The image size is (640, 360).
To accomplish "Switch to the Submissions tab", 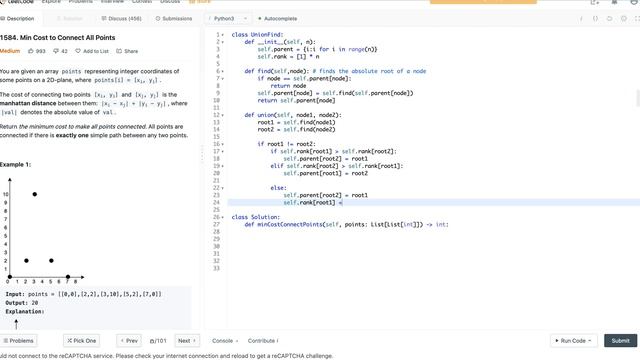I will pos(174,19).
